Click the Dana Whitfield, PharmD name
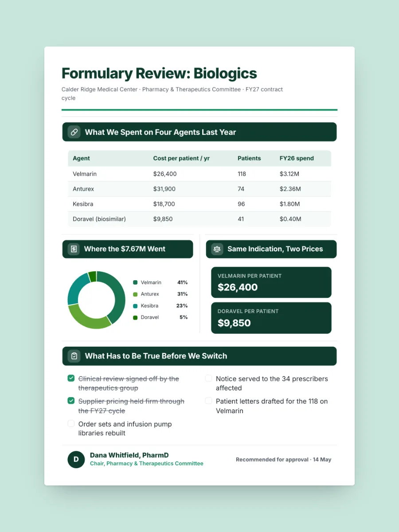Viewport: 399px width, 532px height. pyautogui.click(x=129, y=455)
